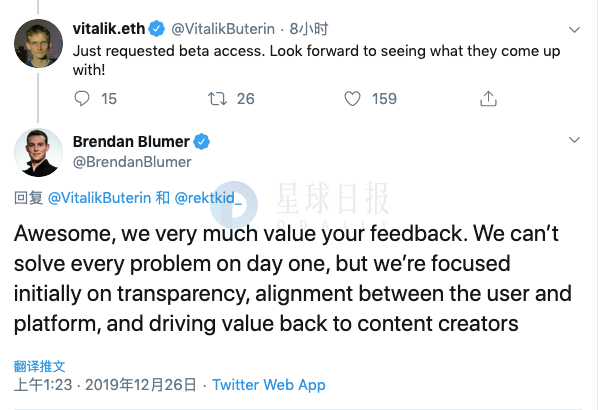Open the @BrendanBlumer handle

click(132, 162)
